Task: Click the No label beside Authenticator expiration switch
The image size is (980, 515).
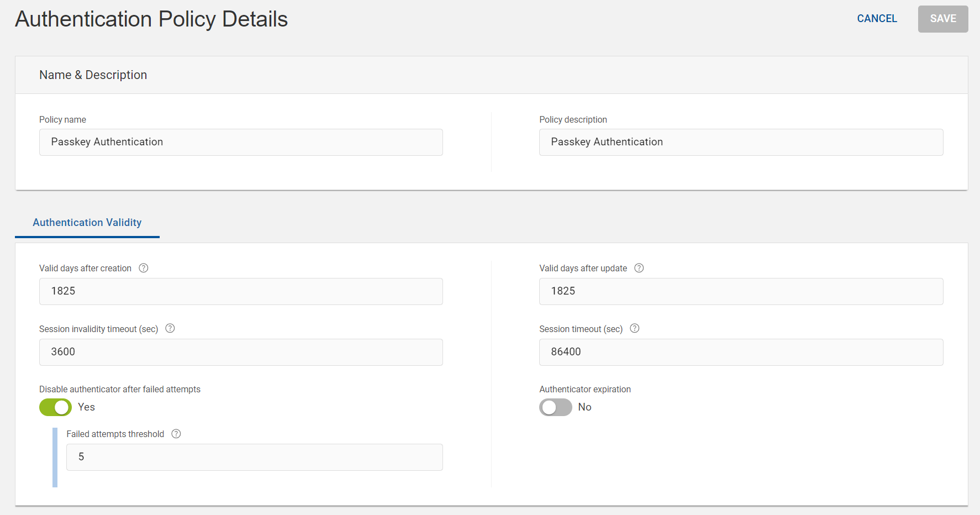Action: tap(584, 407)
